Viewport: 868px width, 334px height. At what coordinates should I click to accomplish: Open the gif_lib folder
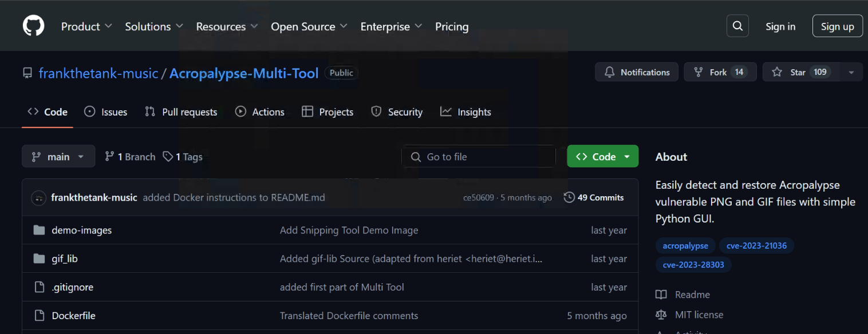click(65, 259)
